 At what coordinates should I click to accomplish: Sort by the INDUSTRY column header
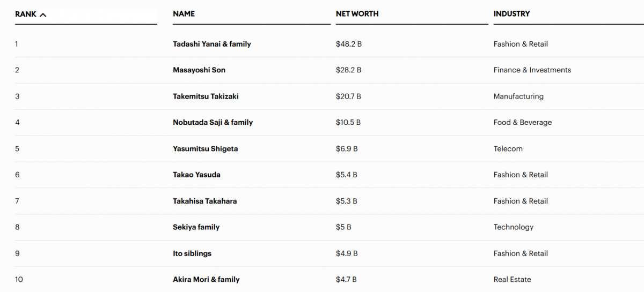point(511,14)
